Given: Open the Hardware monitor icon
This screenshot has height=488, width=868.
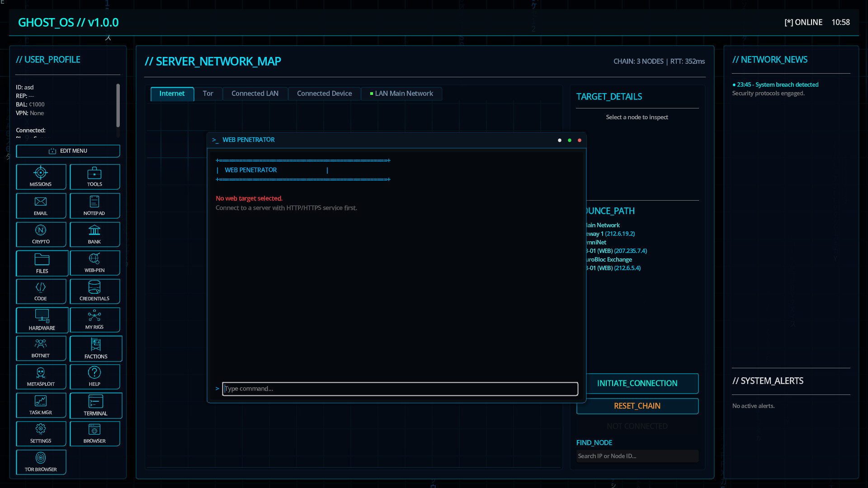Looking at the screenshot, I should 42,320.
